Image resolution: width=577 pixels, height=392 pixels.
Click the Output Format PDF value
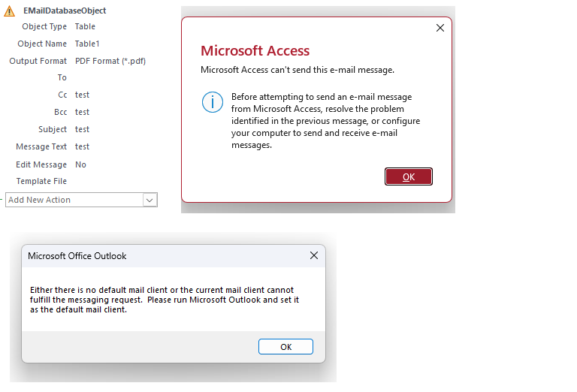click(110, 61)
